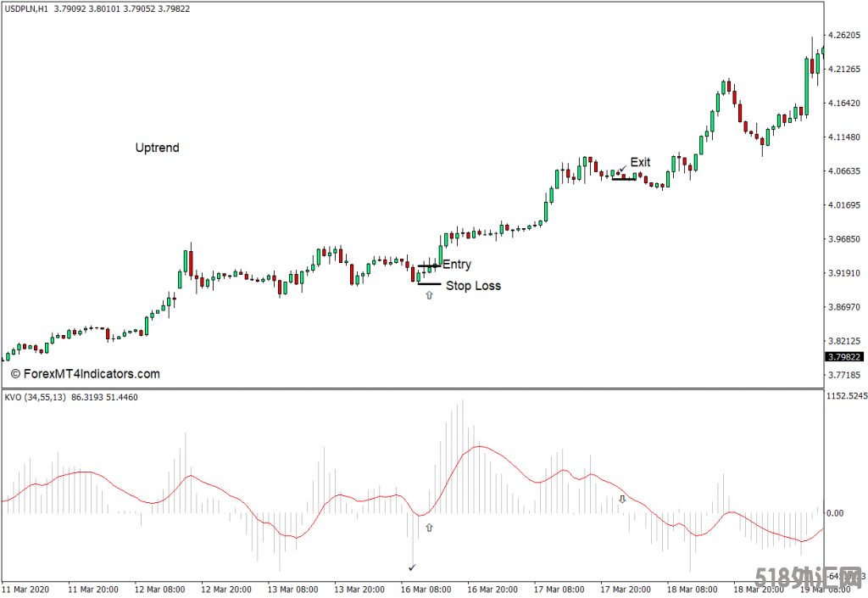Click the Entry label on the chart
The width and height of the screenshot is (868, 598).
pos(457,264)
